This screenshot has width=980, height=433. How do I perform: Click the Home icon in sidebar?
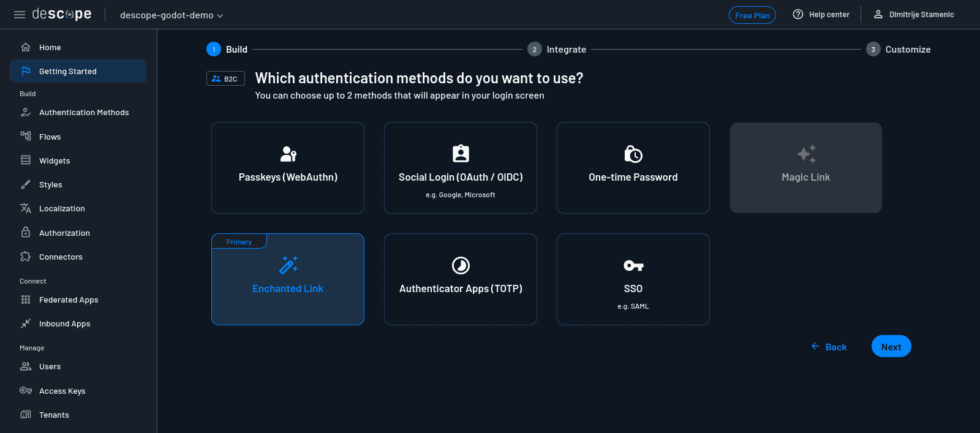[x=26, y=47]
